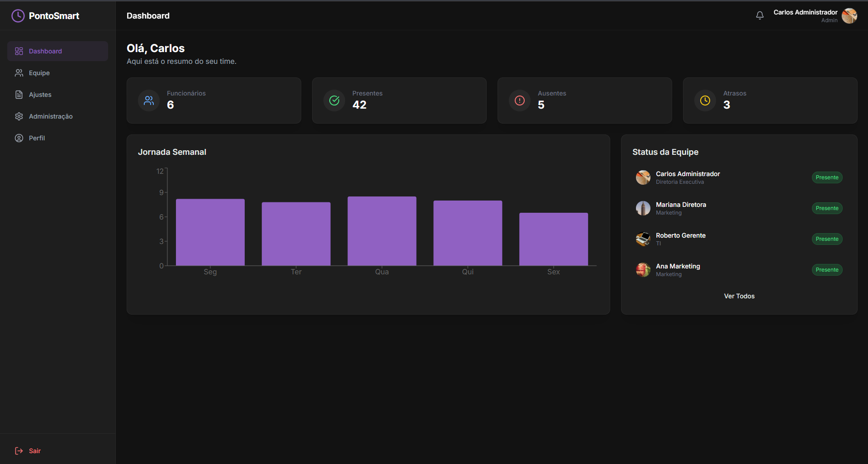Select Administração in sidebar

point(57,116)
